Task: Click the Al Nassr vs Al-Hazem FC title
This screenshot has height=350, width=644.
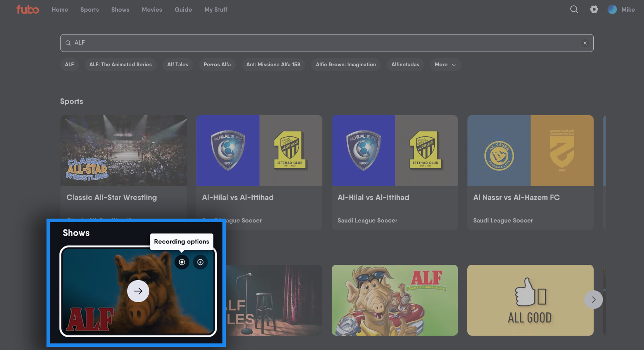Action: pyautogui.click(x=517, y=198)
